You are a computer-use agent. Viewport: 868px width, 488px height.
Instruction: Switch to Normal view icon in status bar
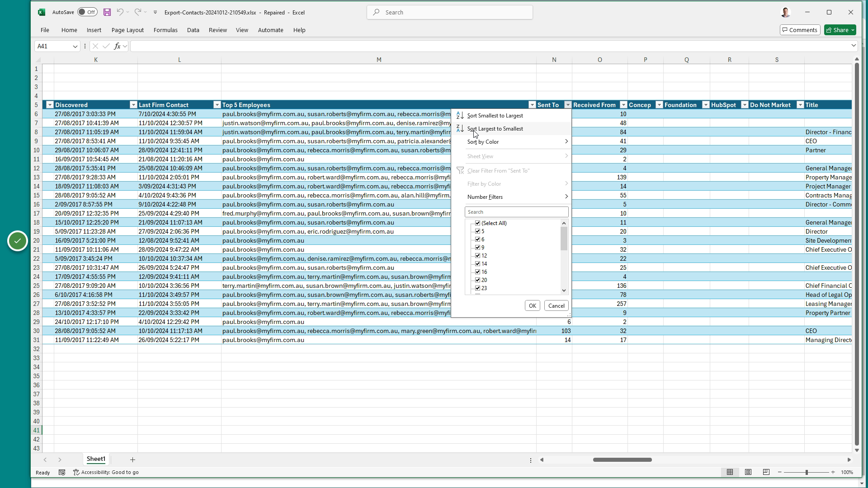[730, 472]
